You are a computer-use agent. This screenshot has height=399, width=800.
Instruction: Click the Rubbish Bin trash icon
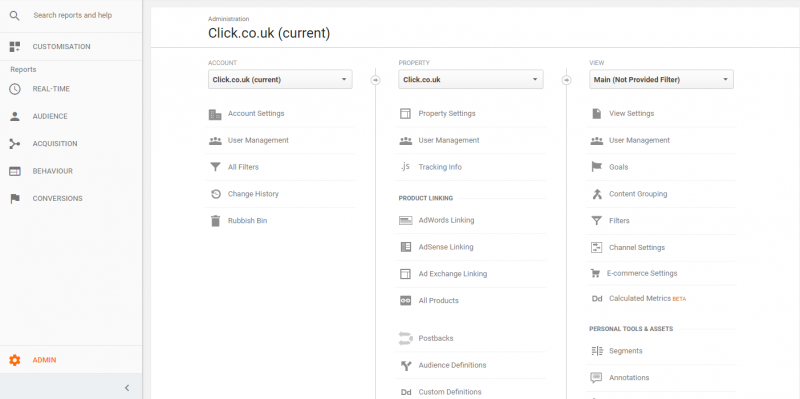215,221
